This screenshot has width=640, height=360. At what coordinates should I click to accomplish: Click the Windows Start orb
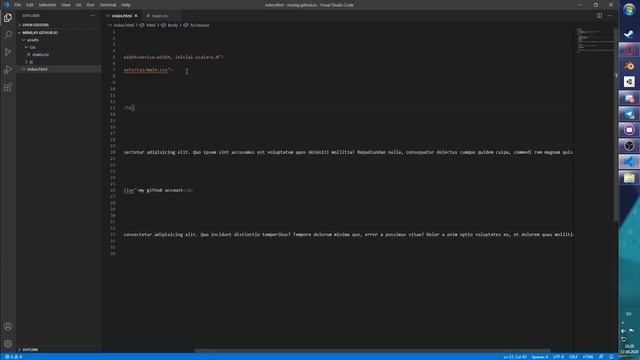click(629, 9)
